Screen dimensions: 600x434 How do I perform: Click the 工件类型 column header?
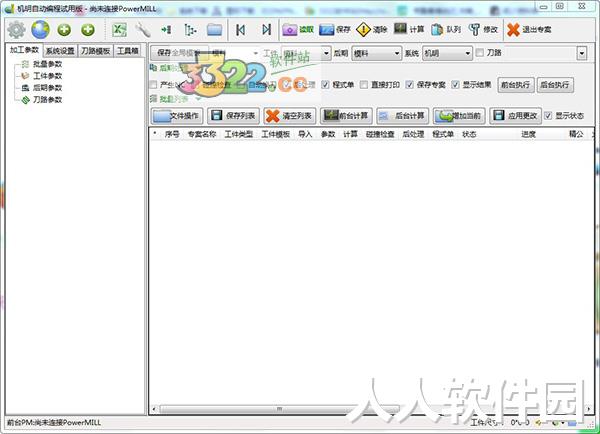[x=239, y=134]
